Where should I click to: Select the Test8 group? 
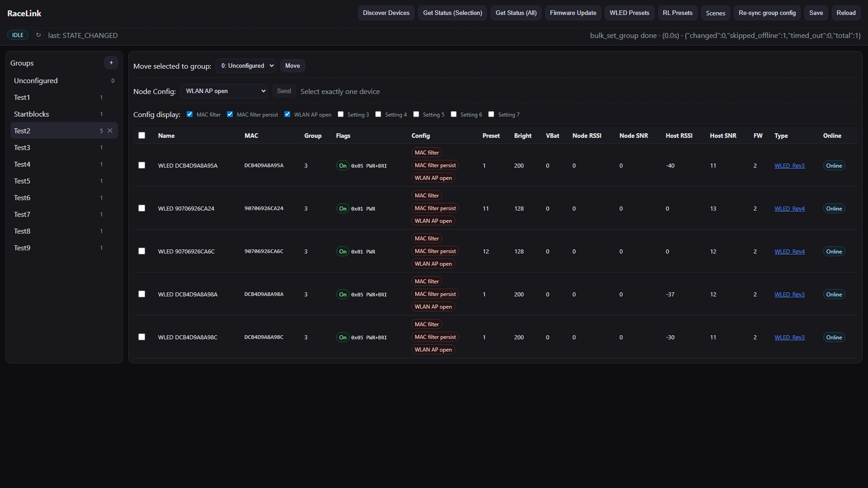64,231
